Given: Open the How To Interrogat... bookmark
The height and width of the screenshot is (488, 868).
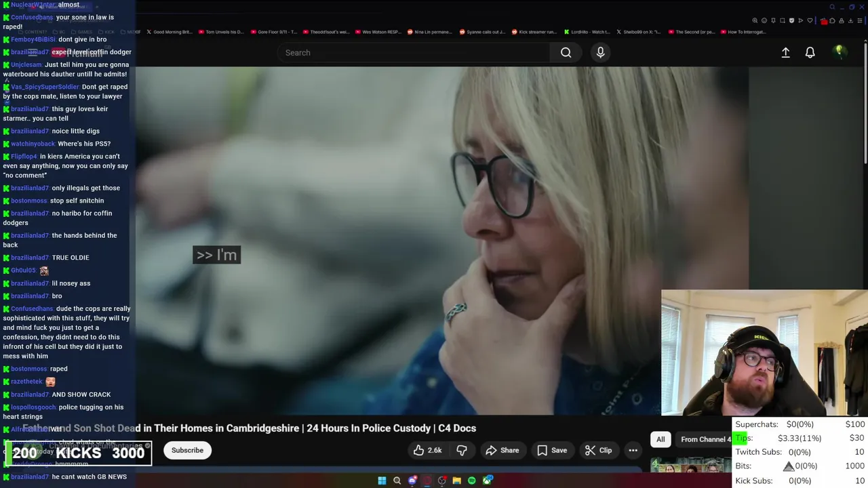Looking at the screenshot, I should [x=743, y=32].
